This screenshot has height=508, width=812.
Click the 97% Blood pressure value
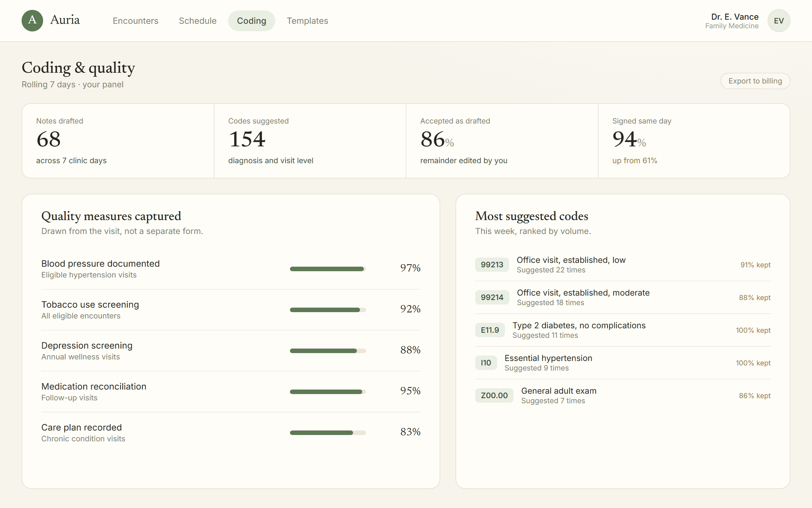click(x=410, y=268)
